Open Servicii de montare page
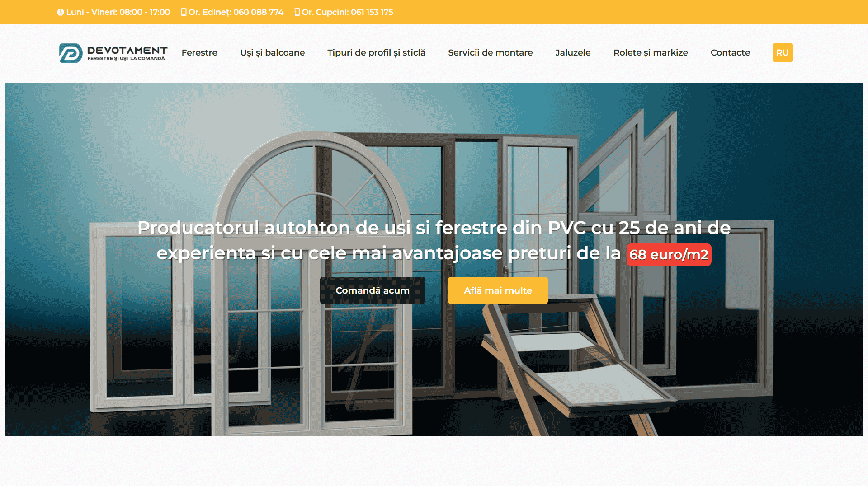868x486 pixels. (x=490, y=52)
